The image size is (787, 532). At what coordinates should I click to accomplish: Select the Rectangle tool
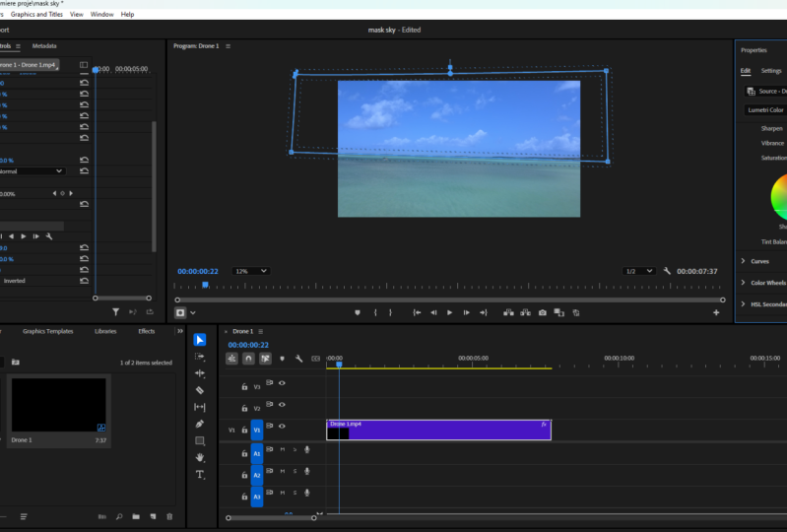click(x=200, y=440)
